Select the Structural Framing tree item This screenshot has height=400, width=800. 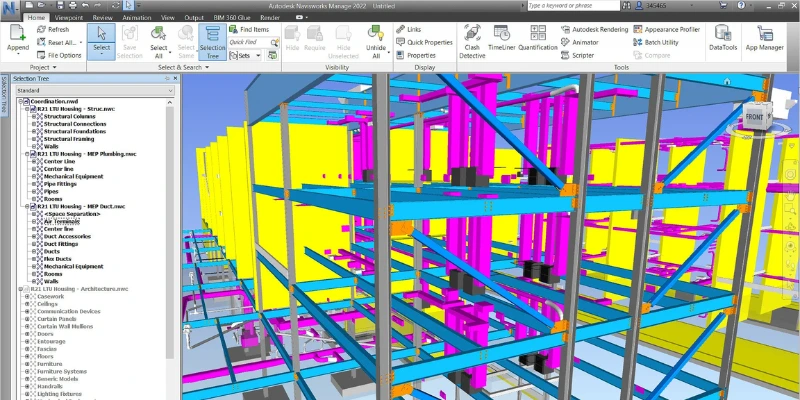pyautogui.click(x=69, y=139)
